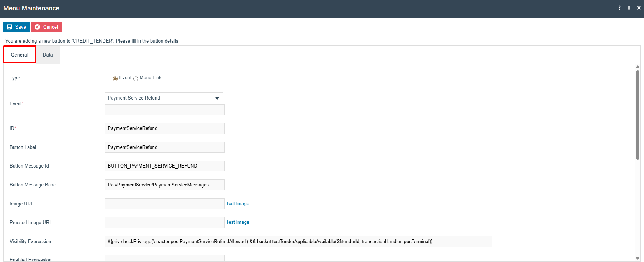
Task: Edit the Visibility Expression field
Action: [x=299, y=241]
